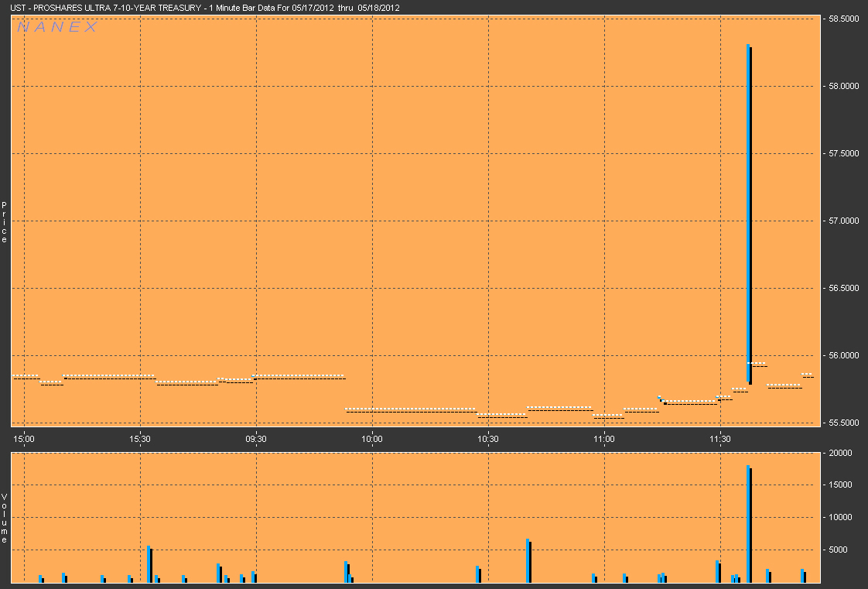Image resolution: width=868 pixels, height=589 pixels.
Task: Select the 58.5000 price axis label
Action: pyautogui.click(x=842, y=19)
